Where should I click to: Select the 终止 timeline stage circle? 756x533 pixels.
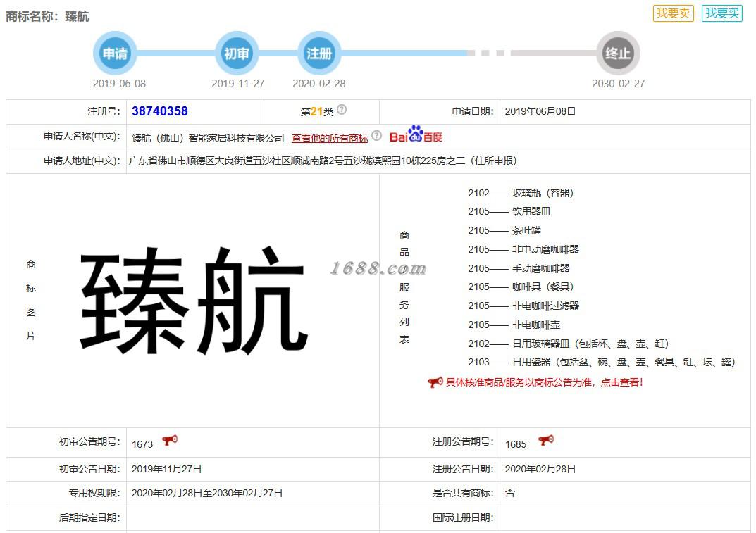[x=618, y=53]
